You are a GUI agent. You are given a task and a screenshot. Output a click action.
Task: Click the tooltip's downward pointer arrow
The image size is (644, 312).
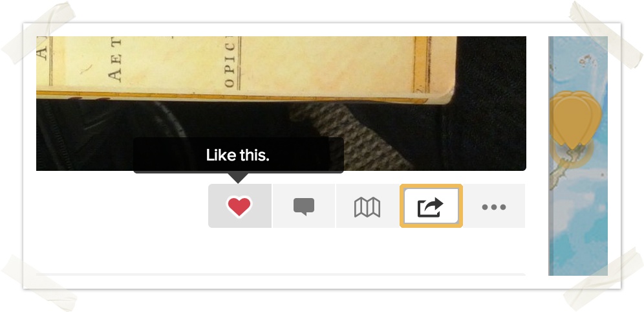click(238, 178)
